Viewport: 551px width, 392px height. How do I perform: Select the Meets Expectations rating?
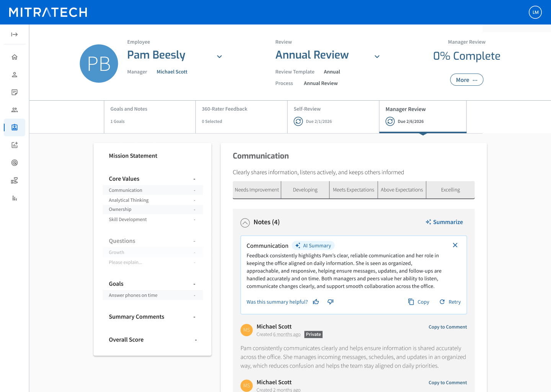click(354, 190)
